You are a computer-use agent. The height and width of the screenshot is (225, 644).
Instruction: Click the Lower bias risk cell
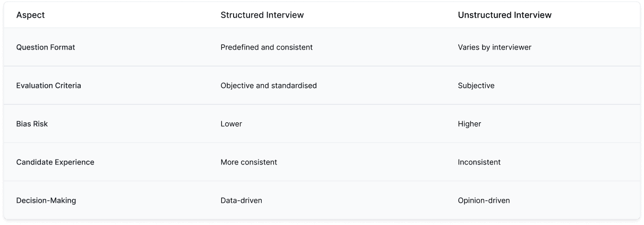click(231, 124)
